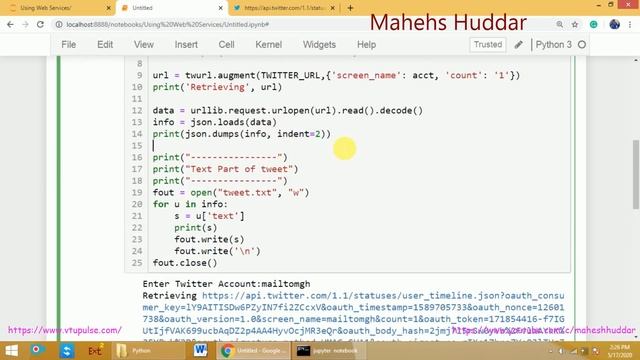Click the Python 3 kernel label
This screenshot has width=640, height=360.
pyautogui.click(x=553, y=44)
